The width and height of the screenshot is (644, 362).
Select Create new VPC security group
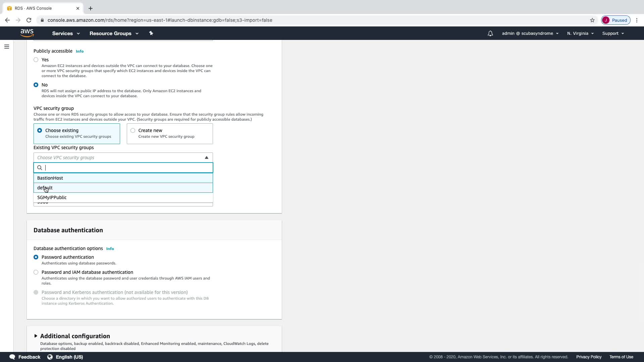133,130
